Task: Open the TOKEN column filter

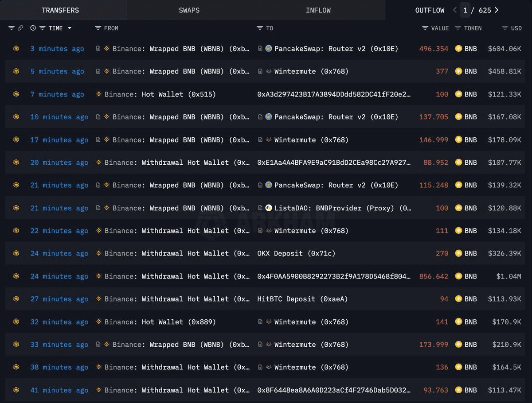Action: click(x=458, y=28)
